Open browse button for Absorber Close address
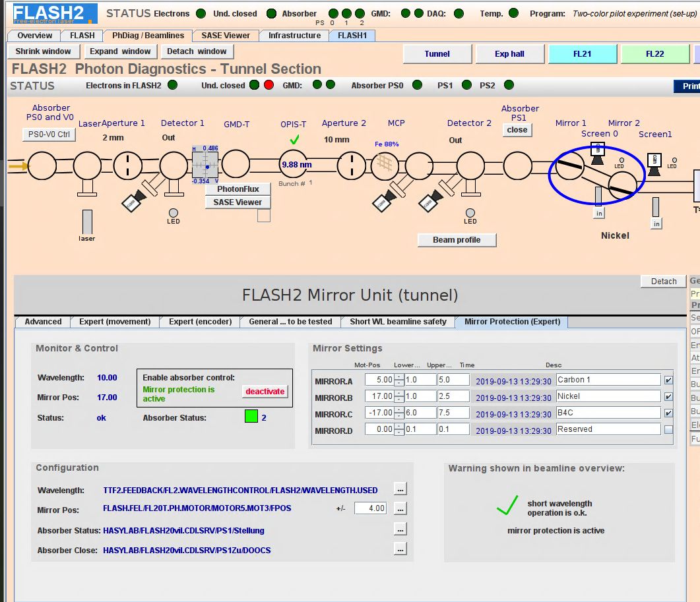The width and height of the screenshot is (700, 602). 400,549
